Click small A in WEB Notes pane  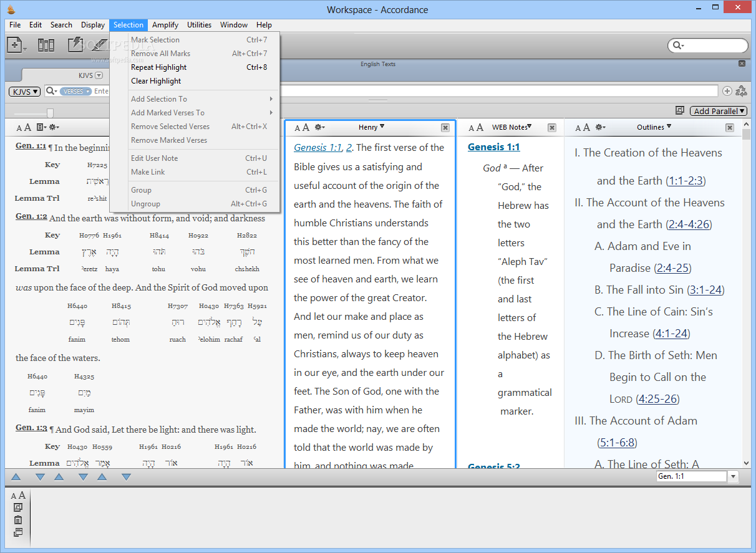471,128
